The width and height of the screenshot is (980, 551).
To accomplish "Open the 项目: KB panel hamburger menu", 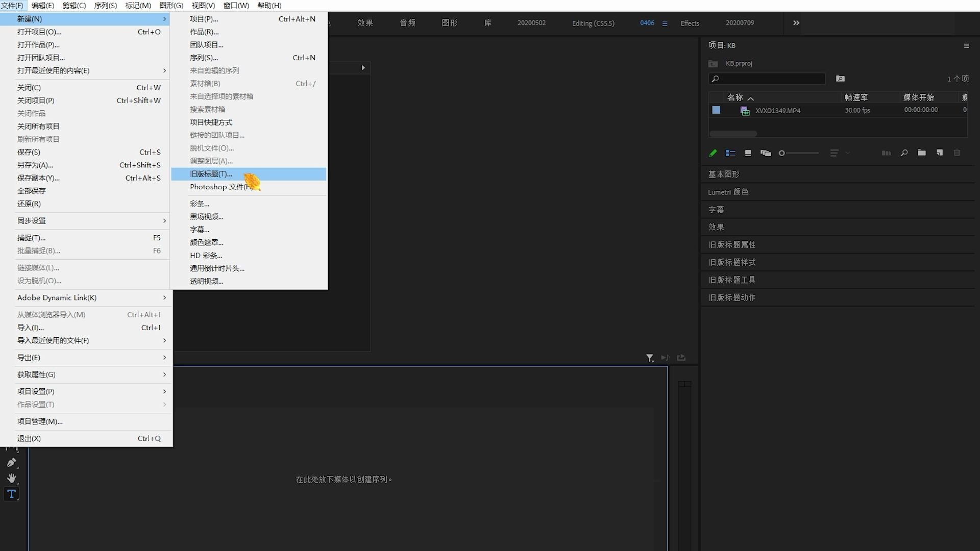I will point(966,46).
